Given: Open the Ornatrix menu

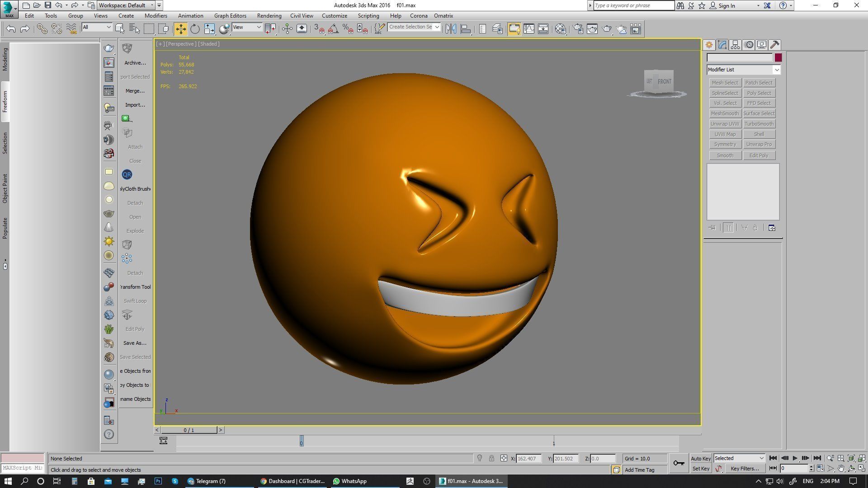Looking at the screenshot, I should [x=443, y=16].
